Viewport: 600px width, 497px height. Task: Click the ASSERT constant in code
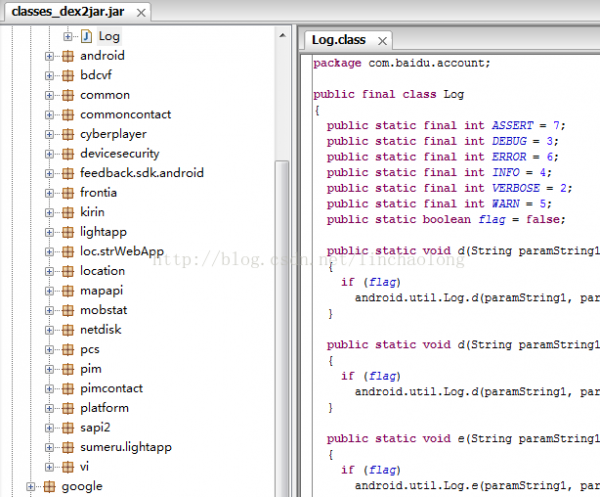coord(512,125)
